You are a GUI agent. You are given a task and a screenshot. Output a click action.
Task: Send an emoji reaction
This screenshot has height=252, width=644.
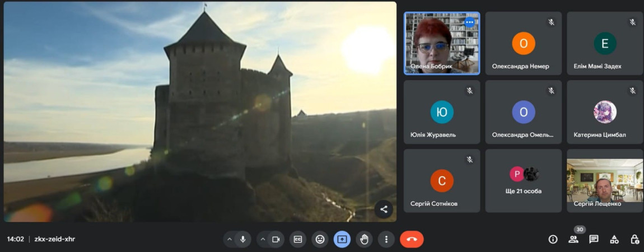click(320, 239)
